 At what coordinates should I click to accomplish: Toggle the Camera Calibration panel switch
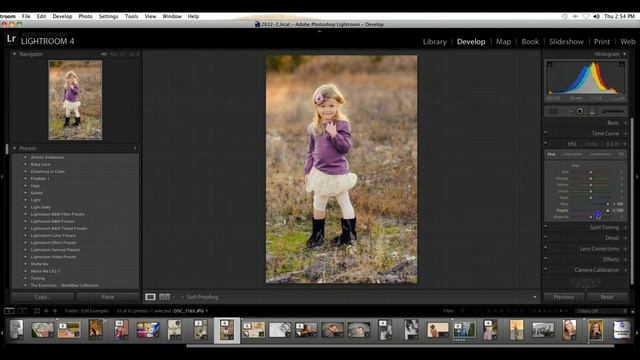pos(546,269)
